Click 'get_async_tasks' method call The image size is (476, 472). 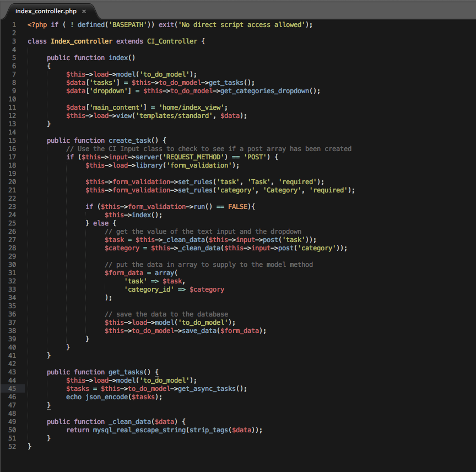pos(208,389)
